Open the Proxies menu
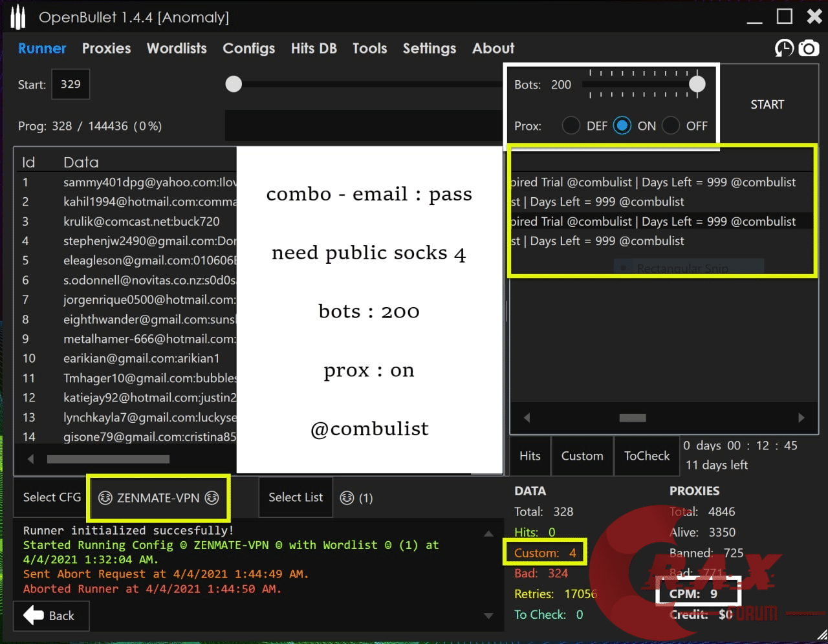Screen dimensions: 828x644 [x=107, y=48]
